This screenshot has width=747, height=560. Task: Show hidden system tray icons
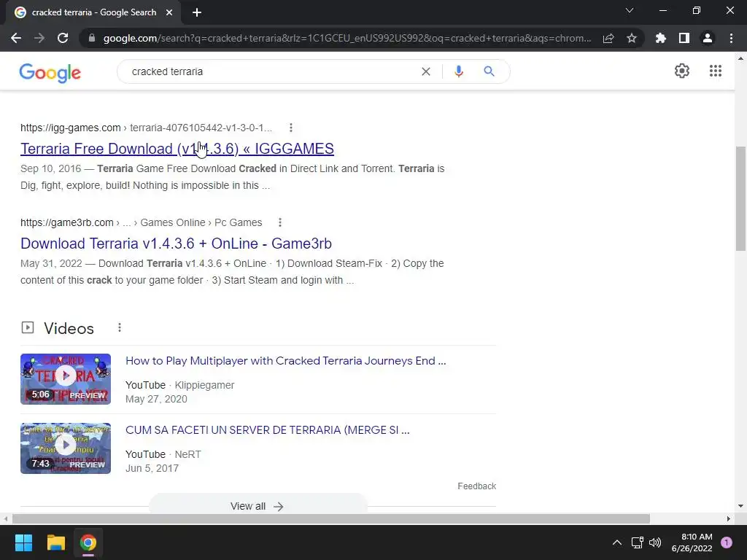click(x=617, y=542)
